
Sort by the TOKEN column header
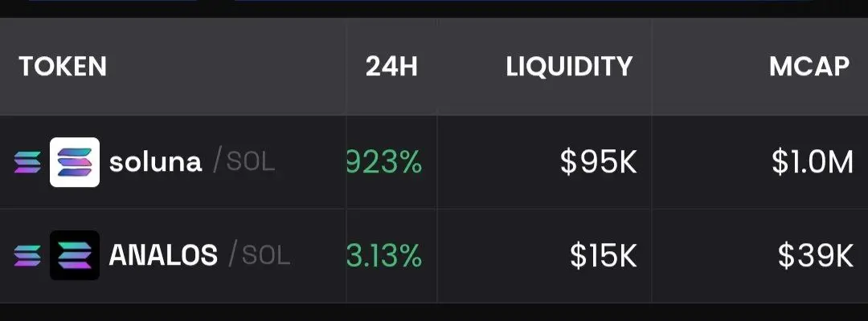pyautogui.click(x=63, y=67)
